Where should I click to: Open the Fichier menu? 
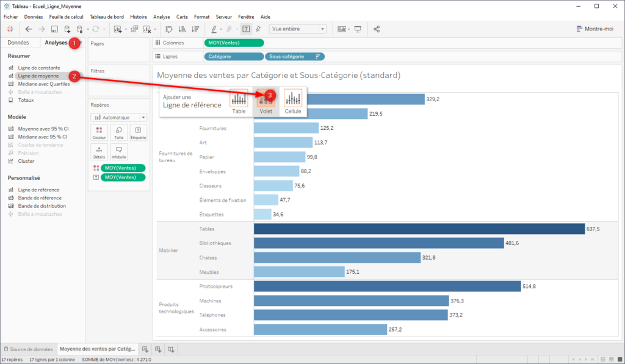point(11,16)
